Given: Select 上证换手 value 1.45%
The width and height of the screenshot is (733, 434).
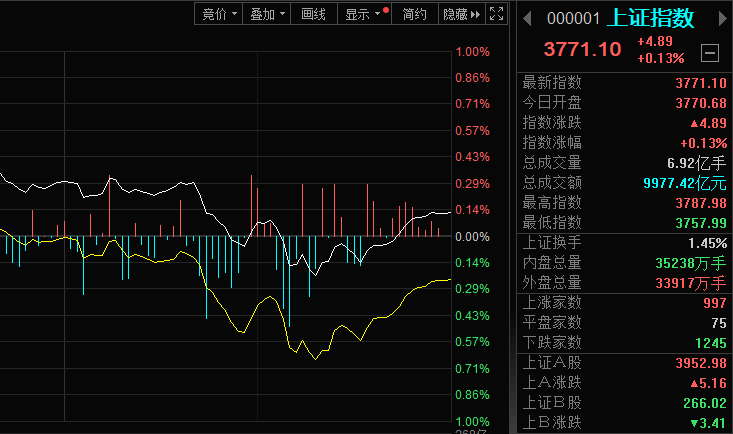Looking at the screenshot, I should click(707, 243).
